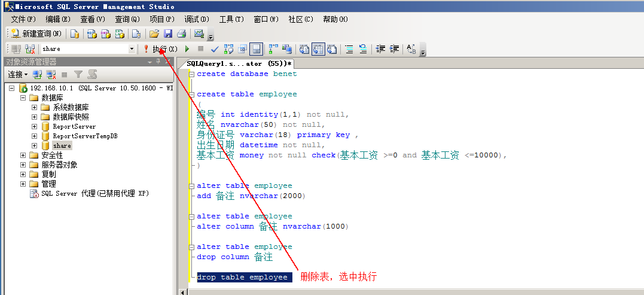The height and width of the screenshot is (295, 644).
Task: Toggle the results to text button
Action: click(304, 49)
